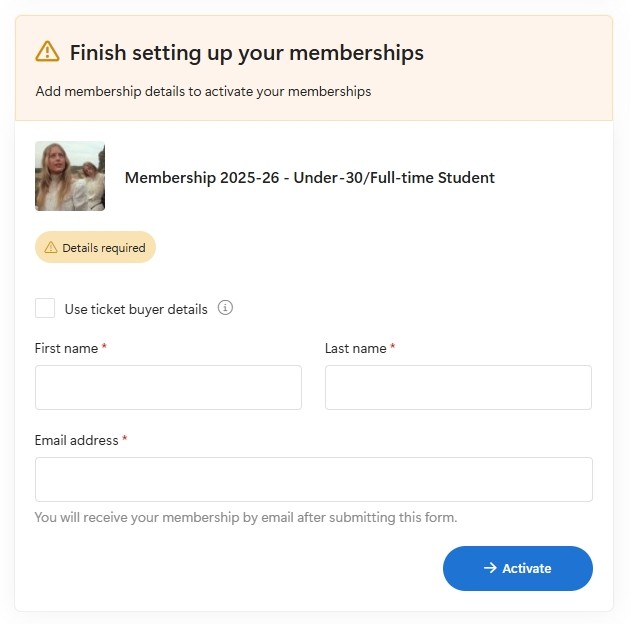Click the Membership 2025-26 Under-30/Full-time Student title
631x624 pixels.
coord(309,178)
